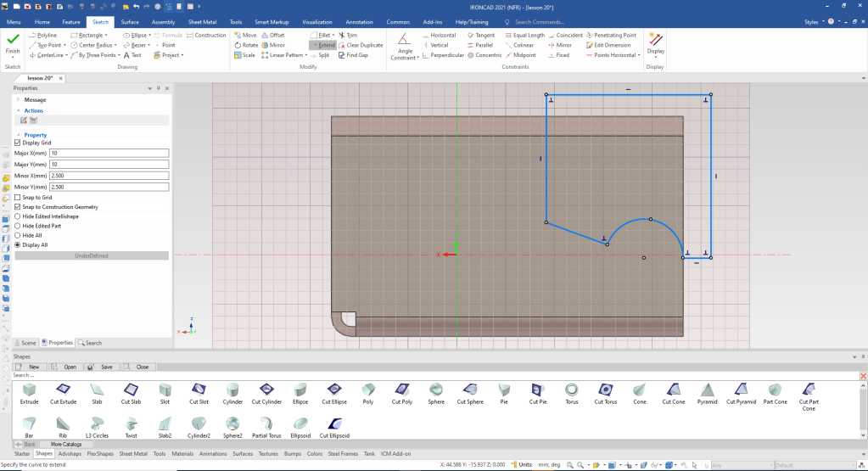
Task: Uncheck the Display Grid checkbox
Action: (x=18, y=143)
